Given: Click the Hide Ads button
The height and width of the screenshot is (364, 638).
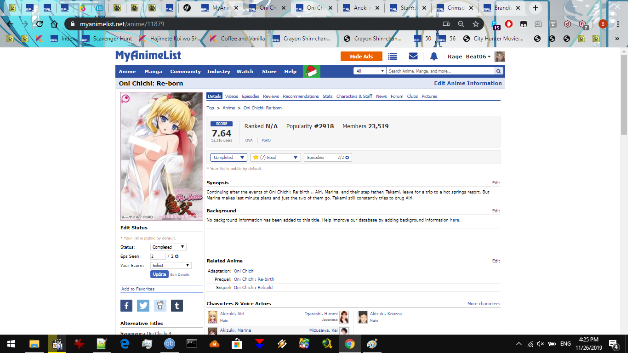Looking at the screenshot, I should [x=362, y=57].
